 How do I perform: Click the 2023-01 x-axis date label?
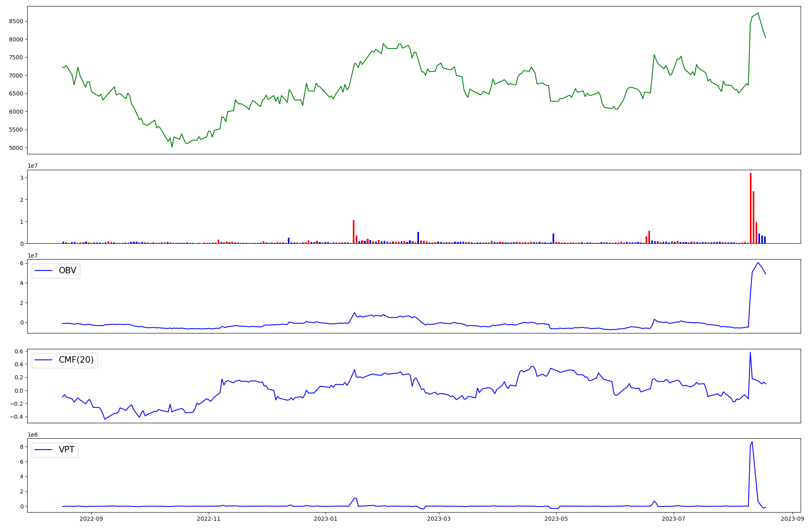point(326,519)
